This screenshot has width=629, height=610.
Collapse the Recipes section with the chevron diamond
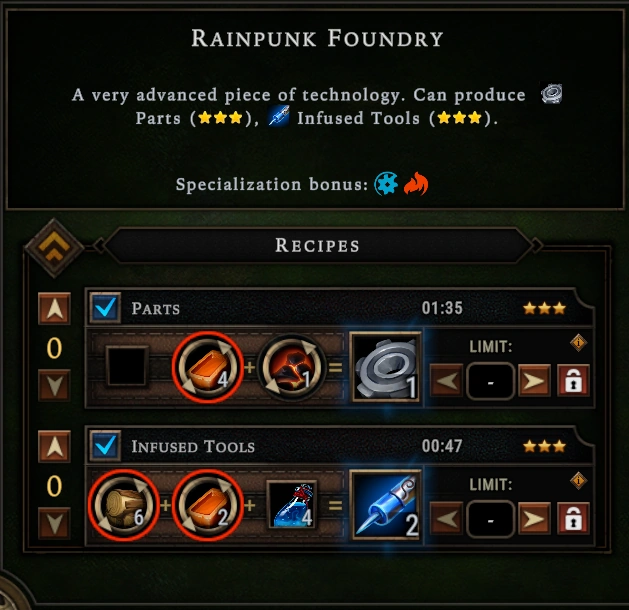point(54,248)
